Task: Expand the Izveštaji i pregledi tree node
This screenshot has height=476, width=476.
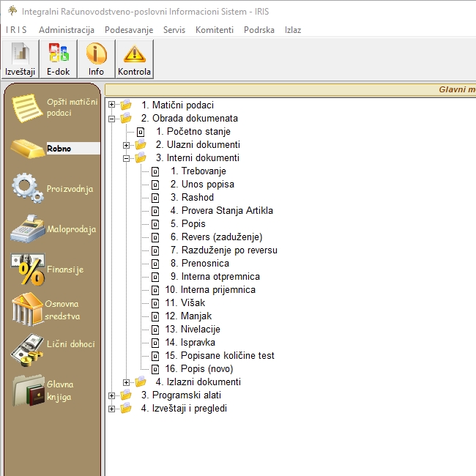Action: pyautogui.click(x=111, y=409)
